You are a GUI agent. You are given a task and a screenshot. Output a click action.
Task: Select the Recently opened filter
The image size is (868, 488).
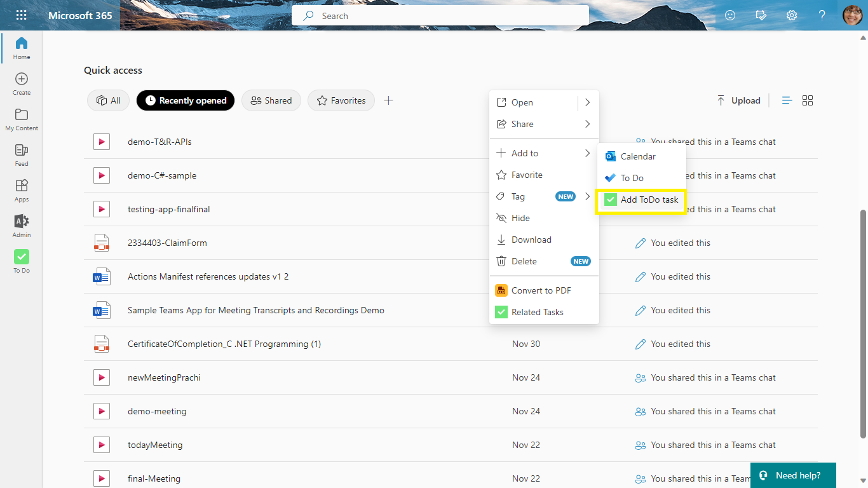click(186, 100)
